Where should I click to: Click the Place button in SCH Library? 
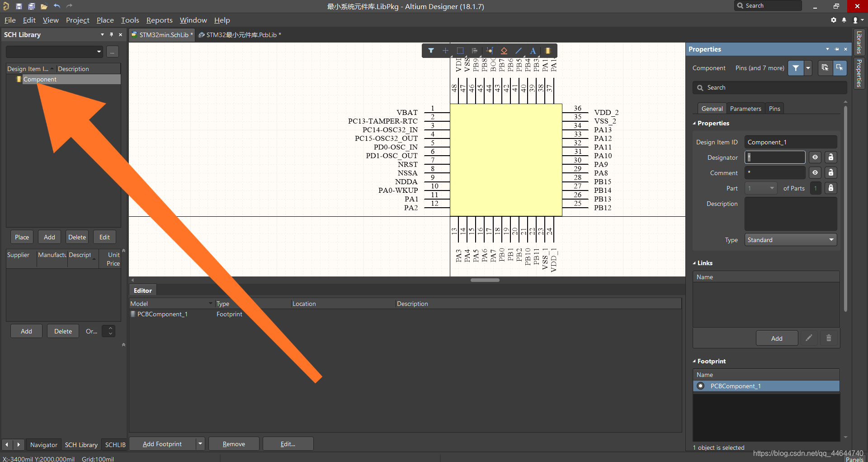click(22, 237)
